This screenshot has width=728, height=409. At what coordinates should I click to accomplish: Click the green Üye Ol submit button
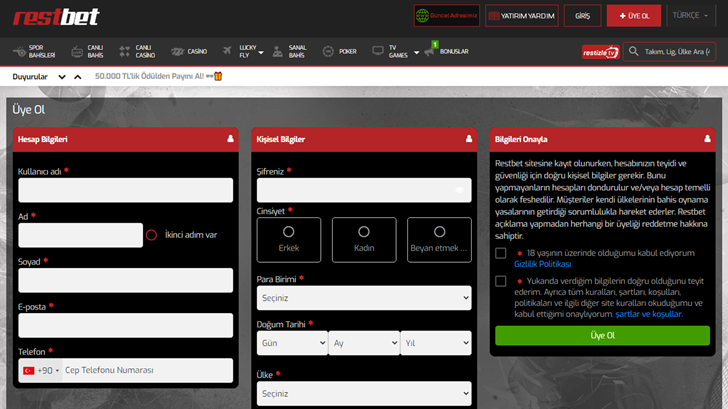(x=602, y=336)
